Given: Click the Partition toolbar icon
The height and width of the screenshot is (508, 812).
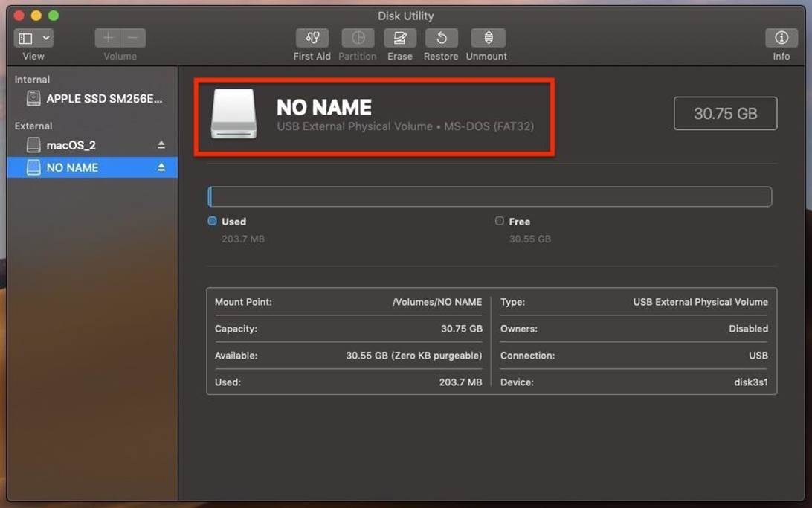Looking at the screenshot, I should pyautogui.click(x=358, y=38).
